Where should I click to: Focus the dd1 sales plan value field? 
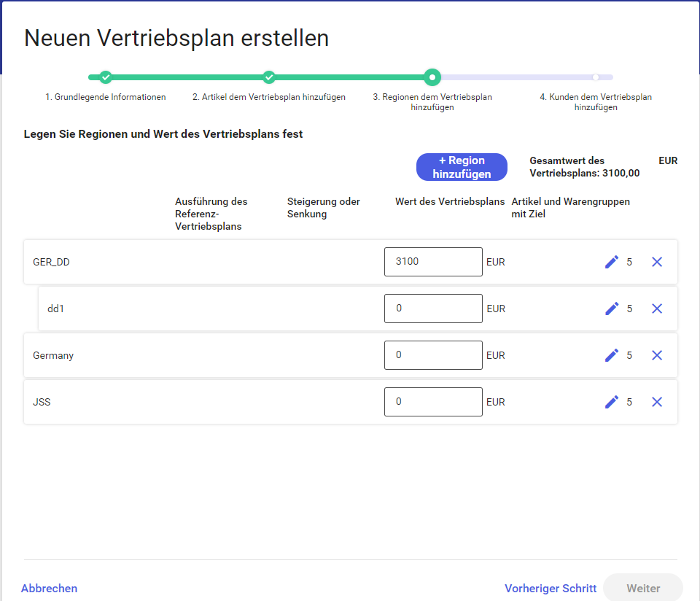pyautogui.click(x=433, y=309)
